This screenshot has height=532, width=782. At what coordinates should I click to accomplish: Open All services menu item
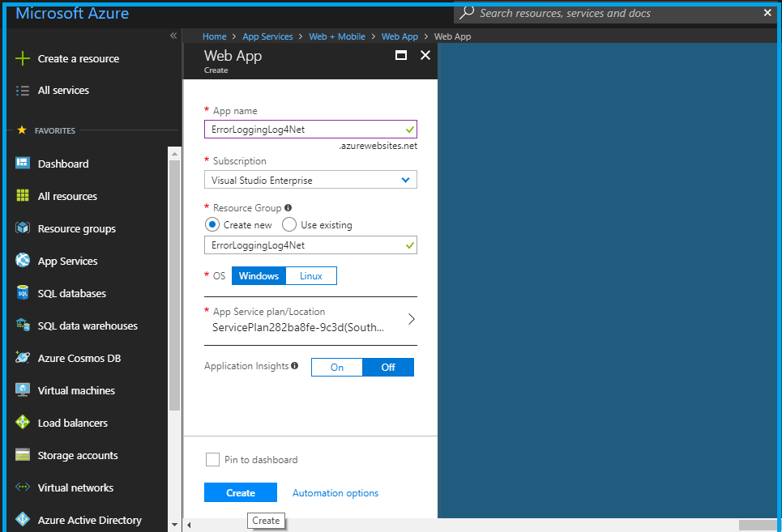click(63, 90)
